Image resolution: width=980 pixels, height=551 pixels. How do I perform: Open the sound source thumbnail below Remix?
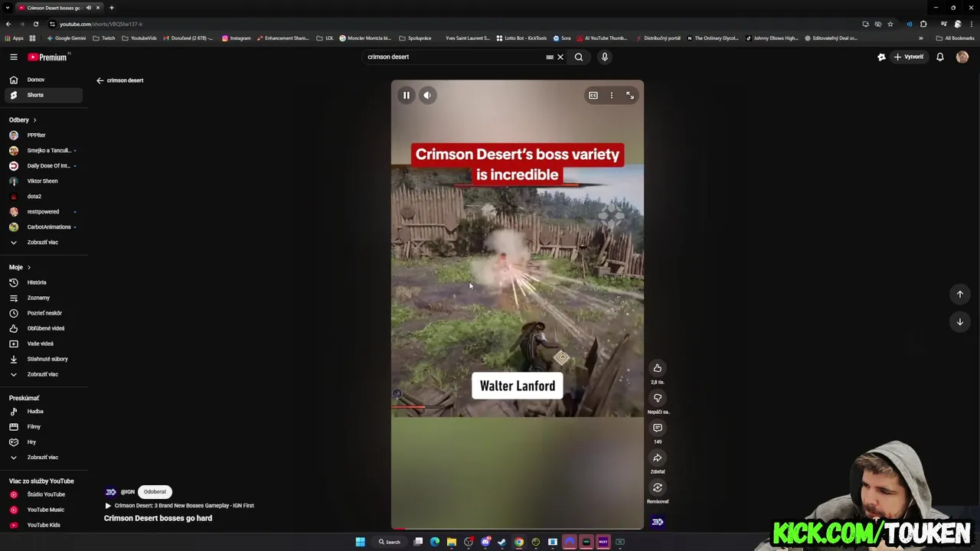click(658, 522)
